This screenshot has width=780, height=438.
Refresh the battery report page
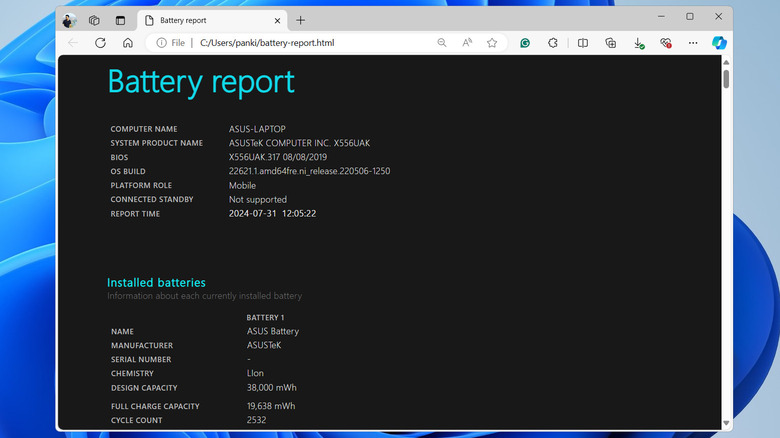100,43
